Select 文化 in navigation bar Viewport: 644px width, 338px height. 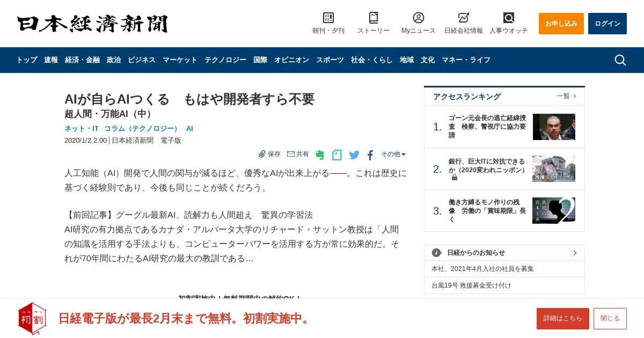click(x=428, y=60)
